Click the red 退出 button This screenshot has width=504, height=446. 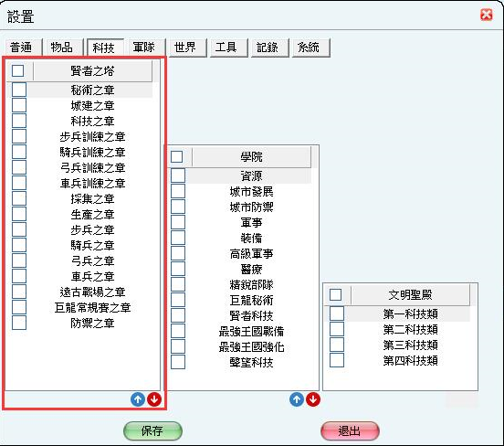pos(350,430)
